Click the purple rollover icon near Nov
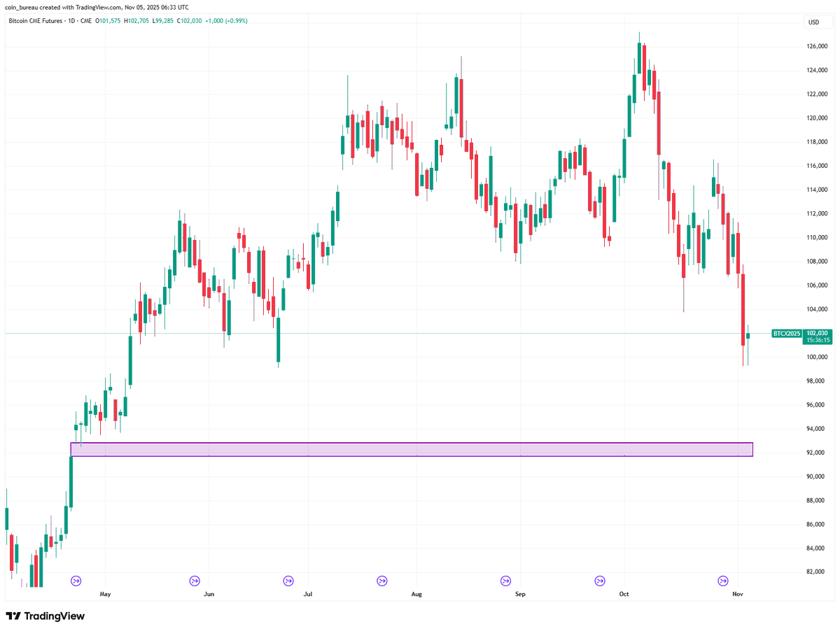 coord(724,581)
